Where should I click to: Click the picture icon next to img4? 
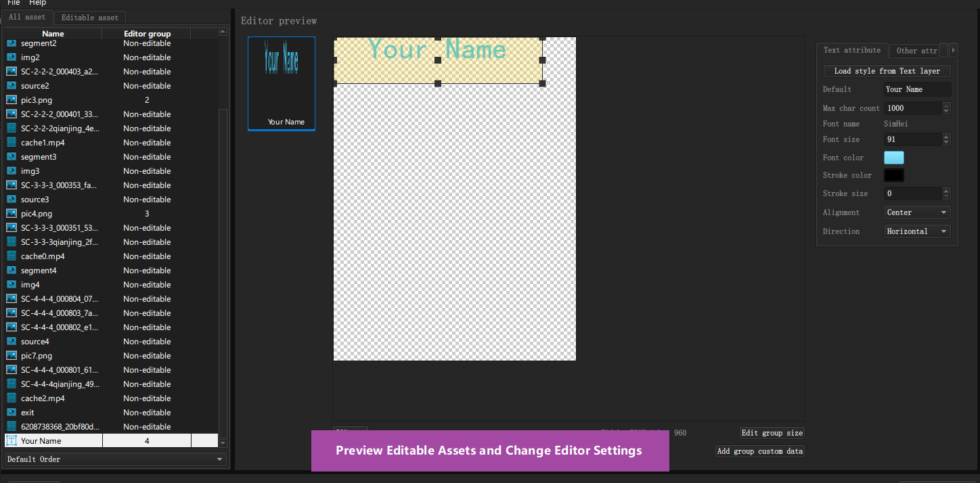pyautogui.click(x=11, y=284)
